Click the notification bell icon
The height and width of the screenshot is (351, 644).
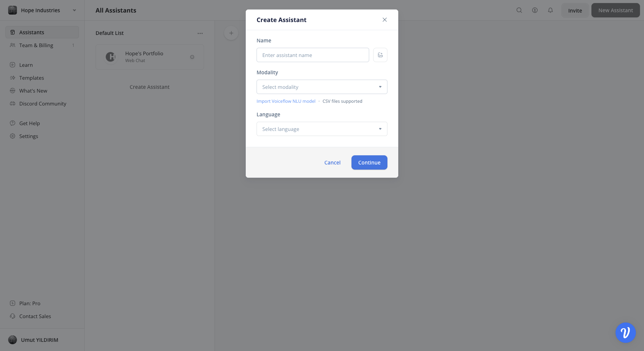pos(550,10)
